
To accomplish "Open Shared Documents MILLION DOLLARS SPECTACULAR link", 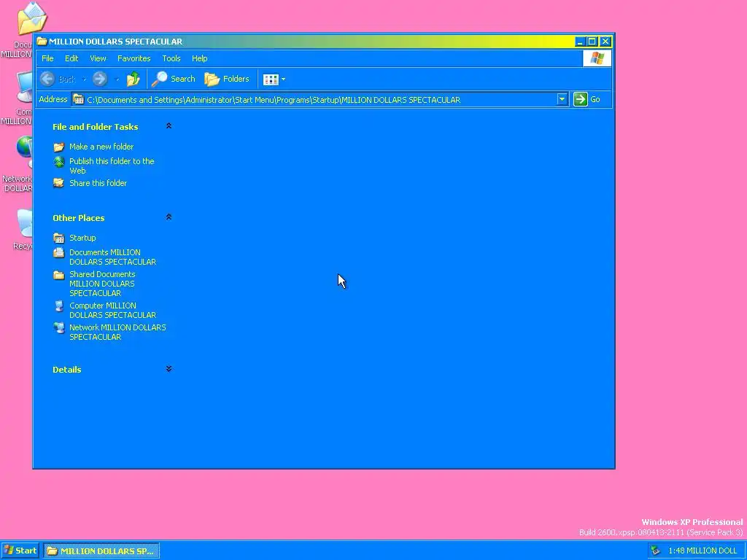I will [102, 284].
